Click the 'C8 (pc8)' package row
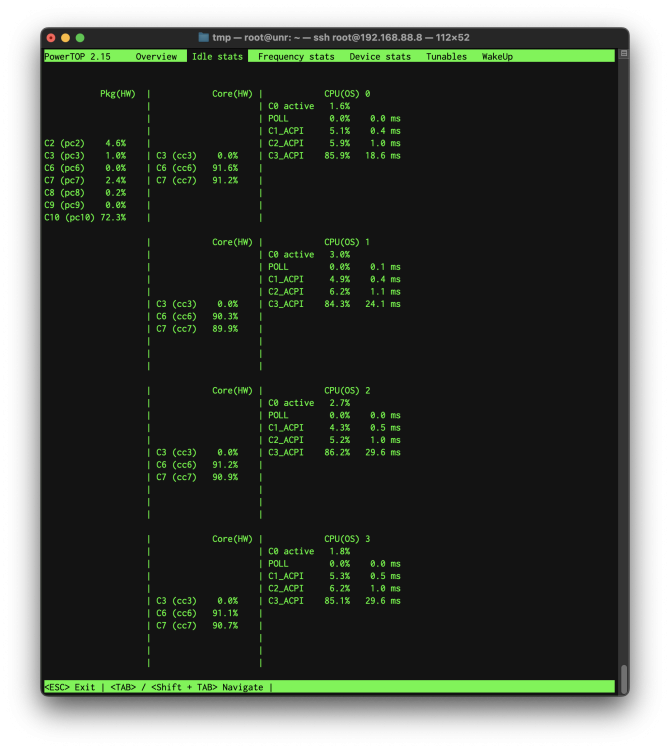 click(85, 193)
